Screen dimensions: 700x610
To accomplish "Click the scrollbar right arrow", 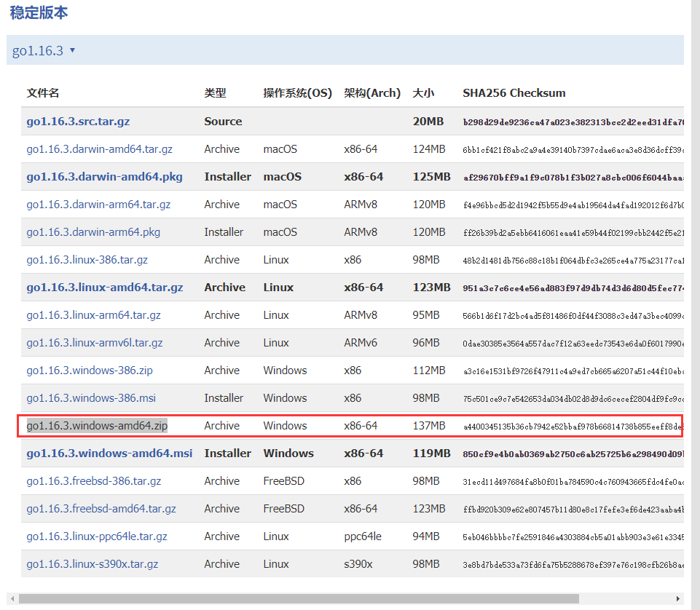I will [x=677, y=598].
